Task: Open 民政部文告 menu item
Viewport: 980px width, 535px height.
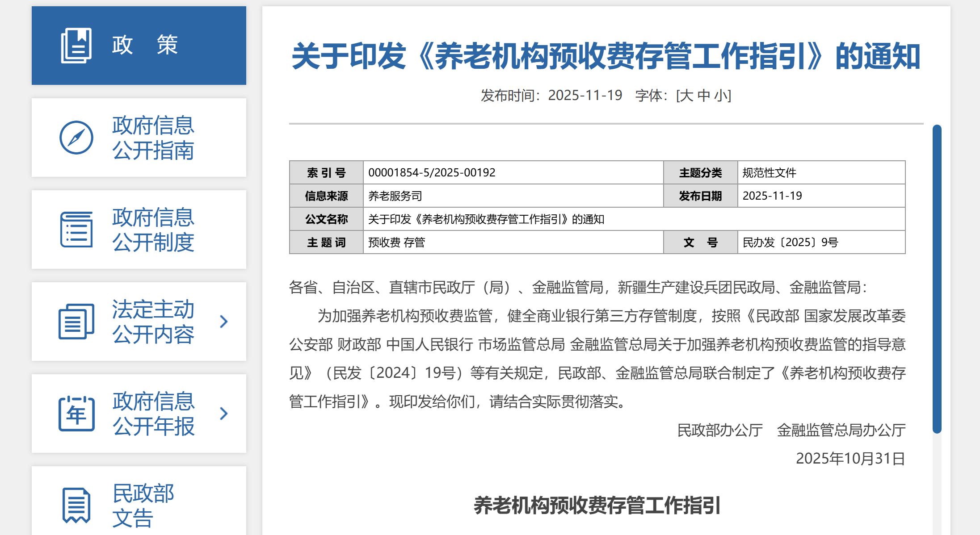Action: coord(139,501)
